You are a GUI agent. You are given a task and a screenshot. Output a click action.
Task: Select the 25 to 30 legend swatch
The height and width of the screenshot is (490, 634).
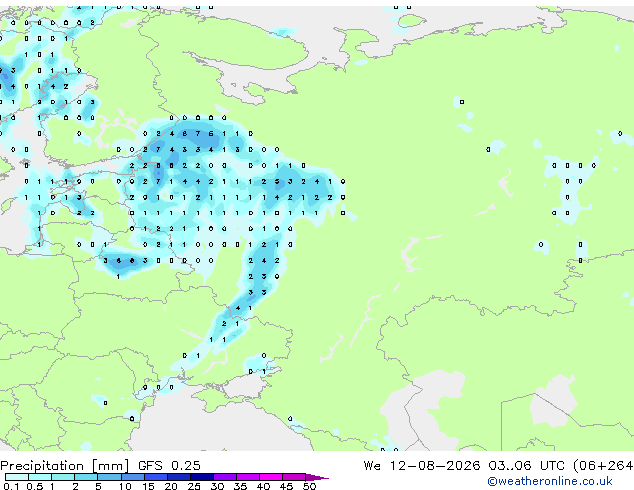201,477
